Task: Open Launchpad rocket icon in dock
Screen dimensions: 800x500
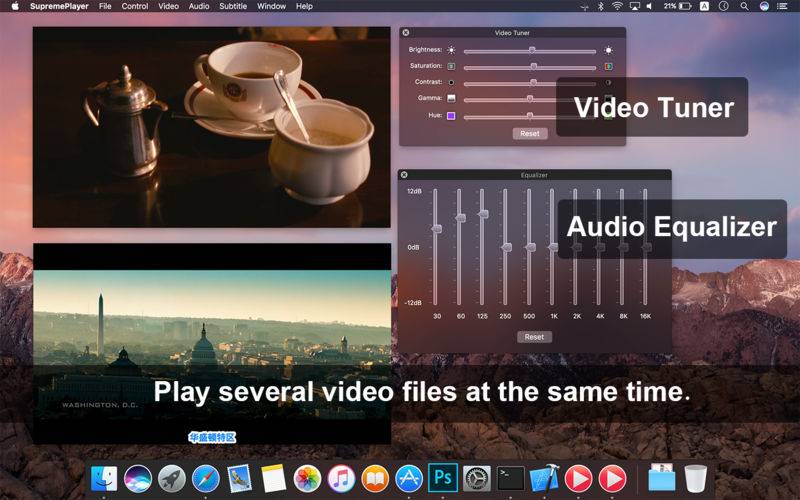Action: 171,479
